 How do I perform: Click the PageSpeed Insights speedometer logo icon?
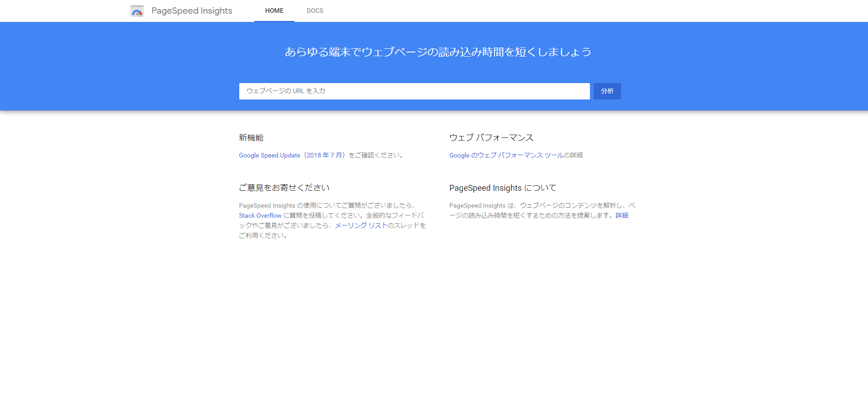click(x=137, y=11)
